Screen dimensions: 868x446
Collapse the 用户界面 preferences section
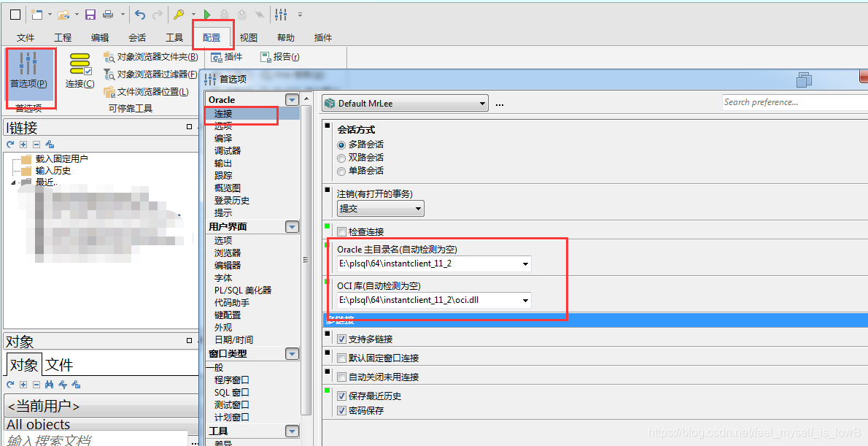coord(292,227)
